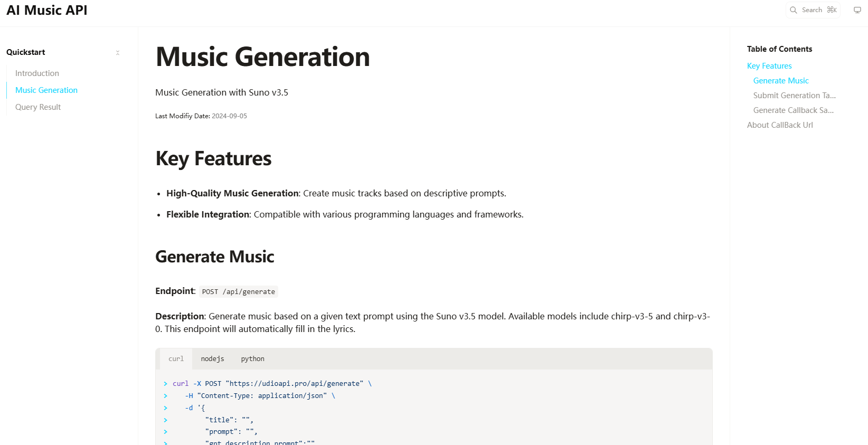868x445 pixels.
Task: Open Submit Generation Ta... contents link
Action: (x=794, y=96)
